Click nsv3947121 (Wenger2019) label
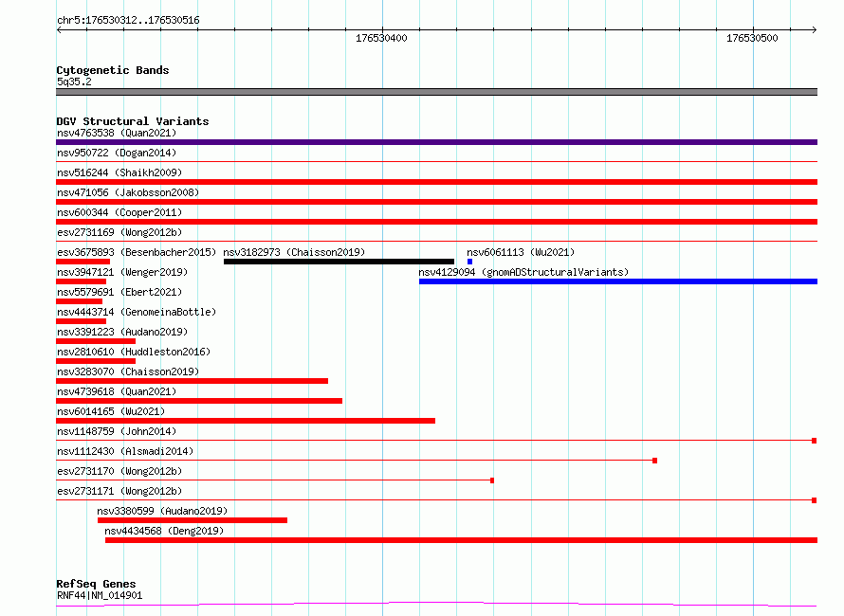The width and height of the screenshot is (844, 616). (x=122, y=272)
